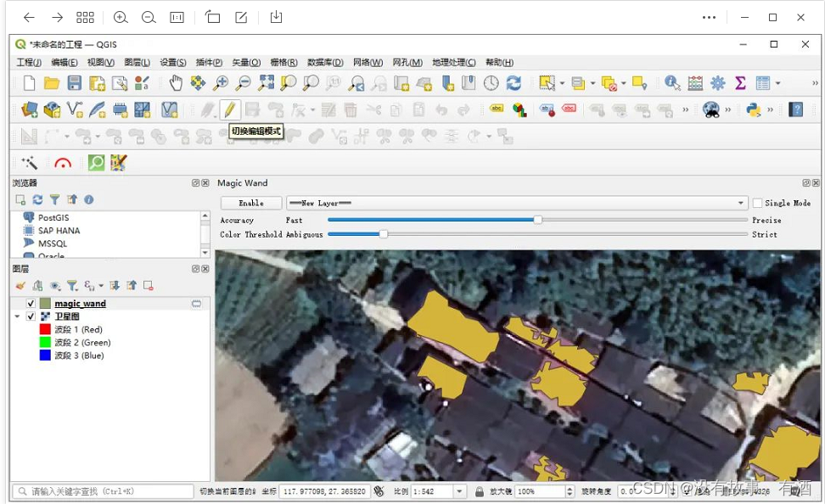Click the Open Project folder icon
This screenshot has height=504, width=825.
pos(52,82)
